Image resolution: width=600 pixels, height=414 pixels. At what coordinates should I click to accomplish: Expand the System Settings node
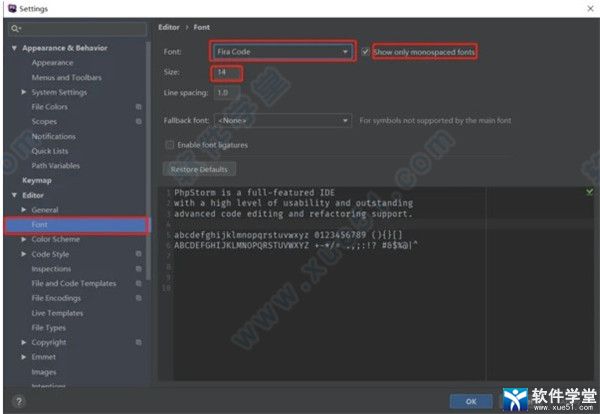click(24, 92)
